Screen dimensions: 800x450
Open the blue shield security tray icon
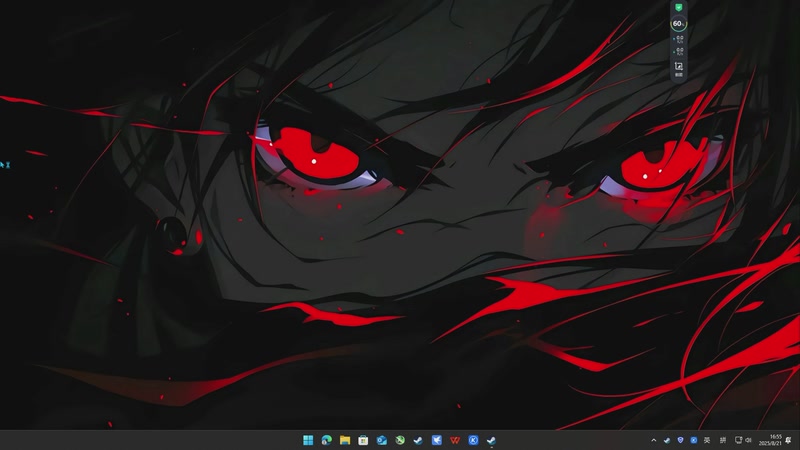(680, 440)
